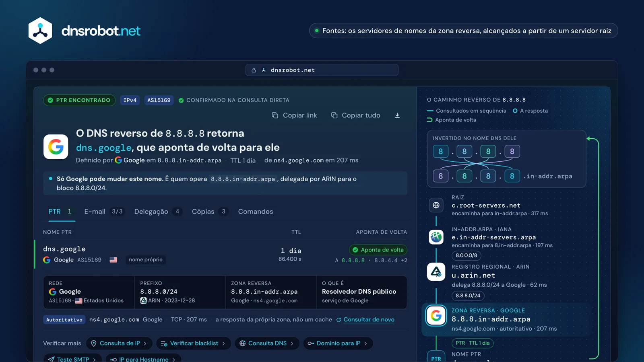The image size is (644, 362).
Task: Click the dns.google link in the headline
Action: click(103, 148)
